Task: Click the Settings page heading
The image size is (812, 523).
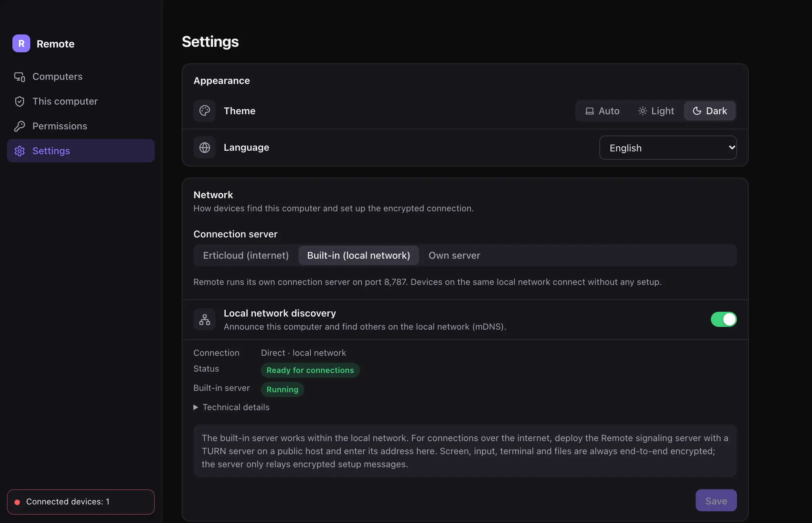Action: [210, 42]
